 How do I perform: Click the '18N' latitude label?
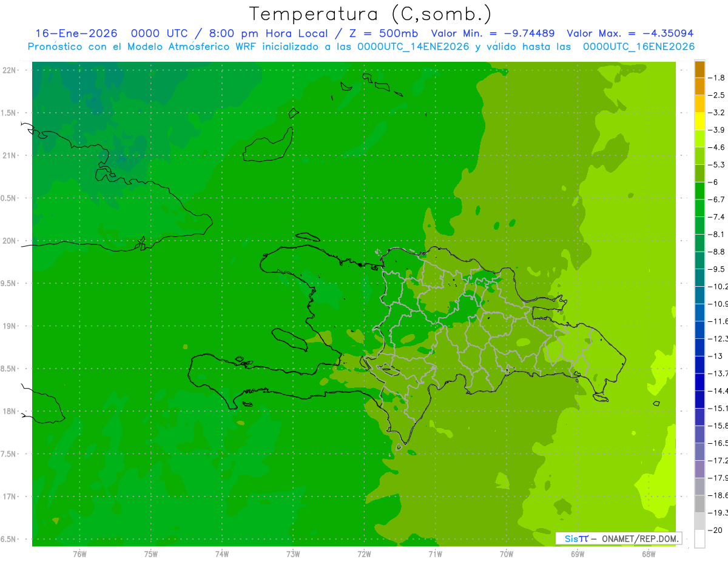tap(9, 411)
